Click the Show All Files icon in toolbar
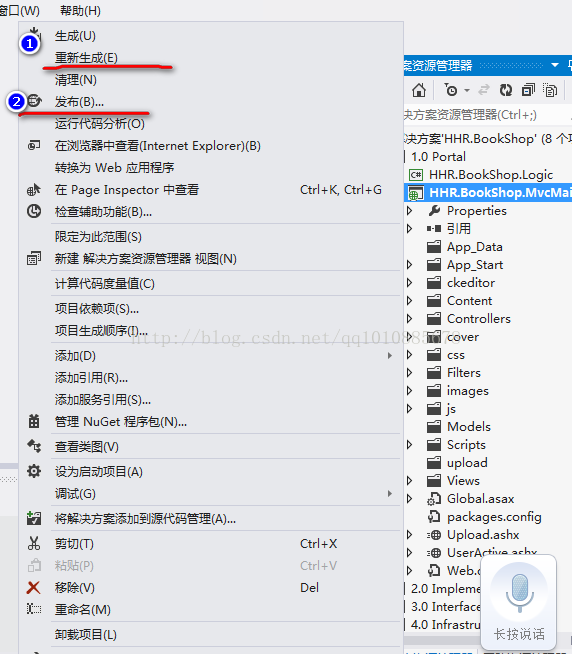572x654 pixels. coord(550,90)
